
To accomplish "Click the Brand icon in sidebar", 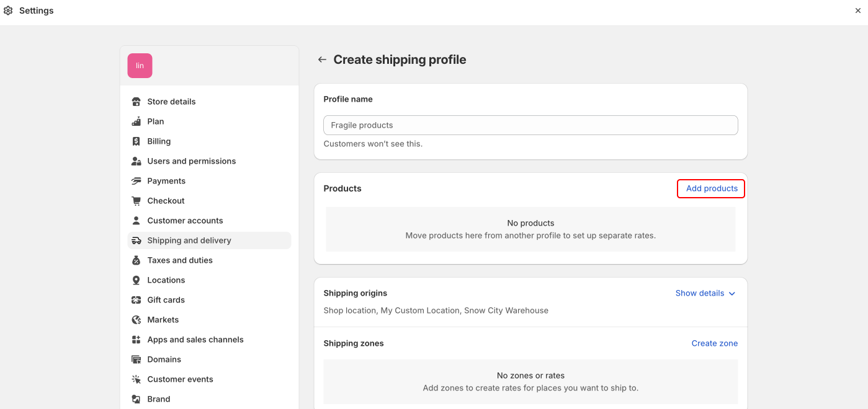I will click(x=136, y=399).
